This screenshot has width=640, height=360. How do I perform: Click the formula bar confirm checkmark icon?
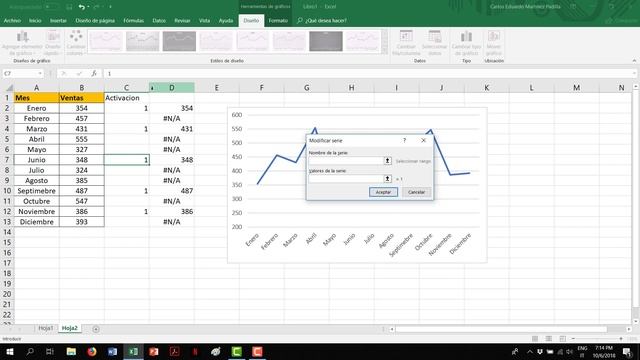[79, 73]
